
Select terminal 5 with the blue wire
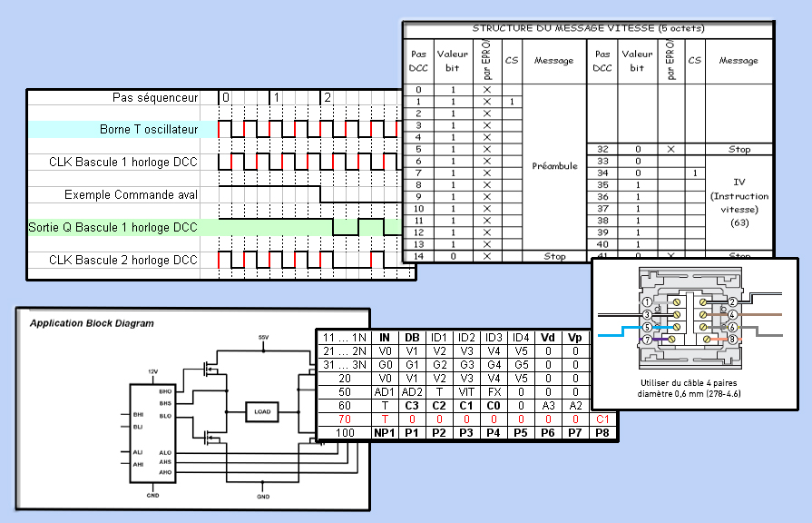click(646, 327)
